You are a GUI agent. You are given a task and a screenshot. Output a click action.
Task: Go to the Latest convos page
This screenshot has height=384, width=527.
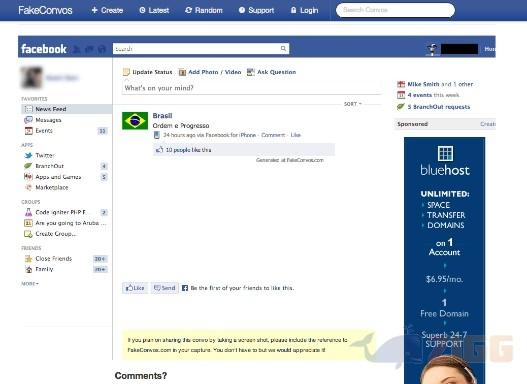point(154,10)
